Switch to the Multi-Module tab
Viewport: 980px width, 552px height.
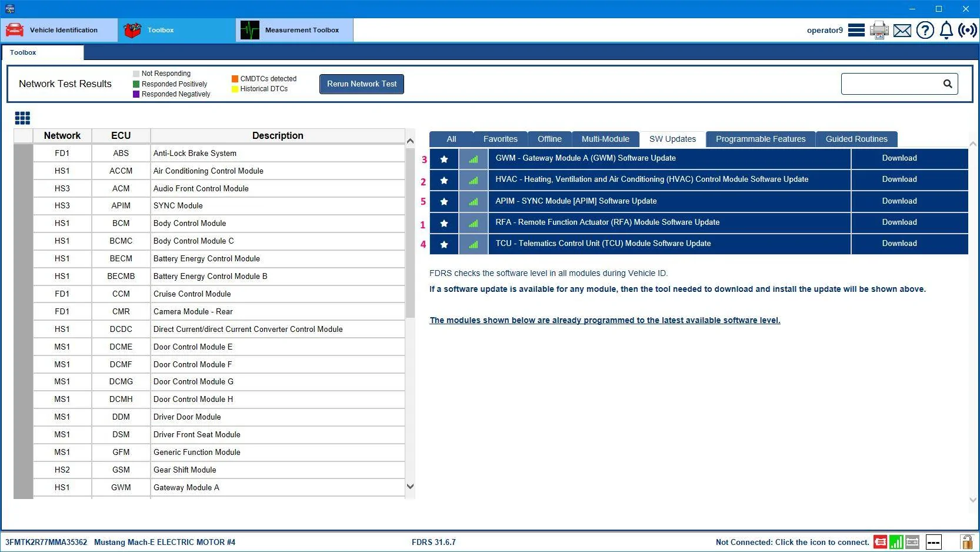605,139
